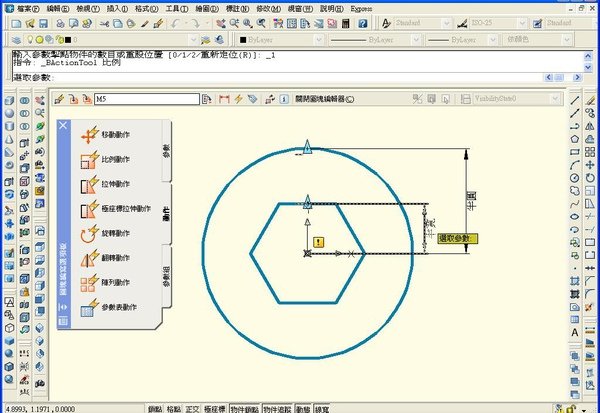
Task: Click the black layer color swatch
Action: tap(68, 40)
